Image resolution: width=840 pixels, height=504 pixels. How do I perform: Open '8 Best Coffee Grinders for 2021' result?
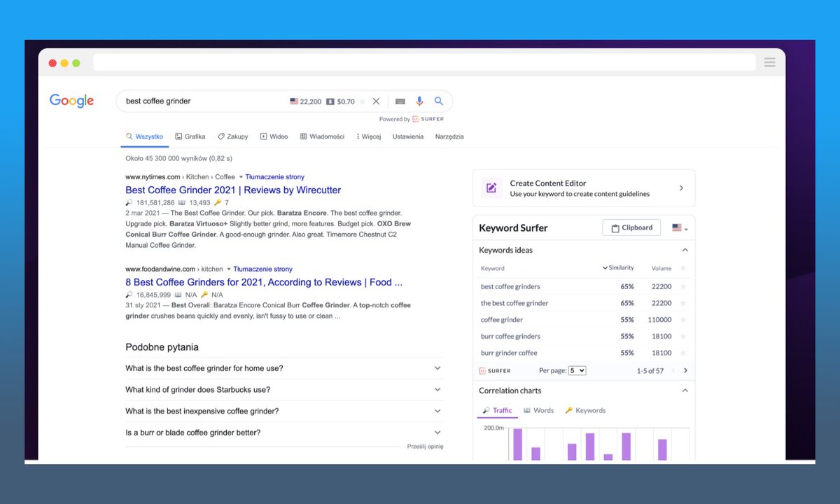264,282
